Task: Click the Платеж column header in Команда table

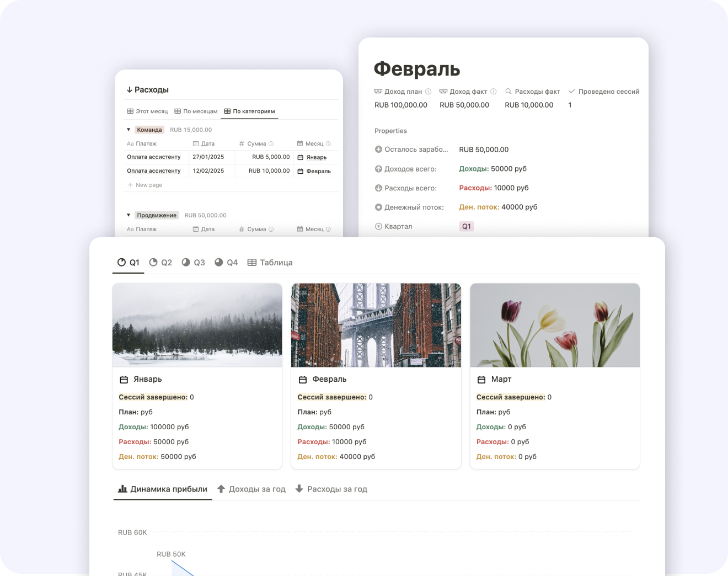Action: (142, 144)
